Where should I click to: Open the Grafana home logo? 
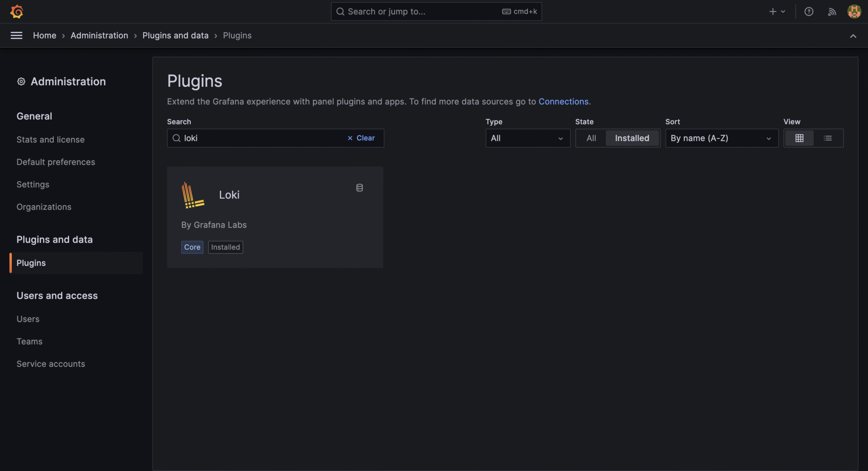(16, 11)
